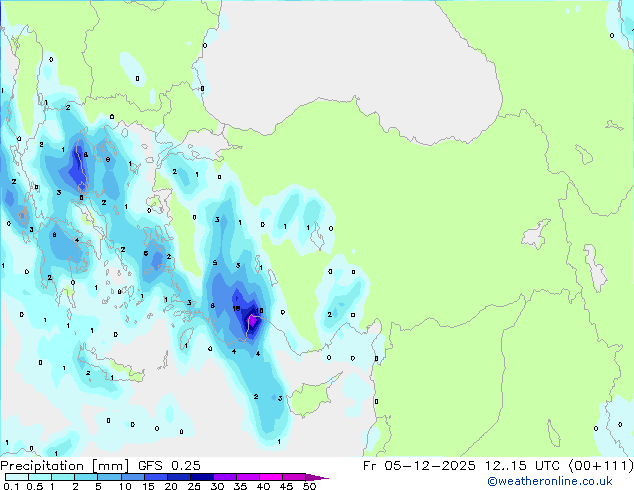
Task: Click the legend scale label '15'
Action: click(x=148, y=486)
